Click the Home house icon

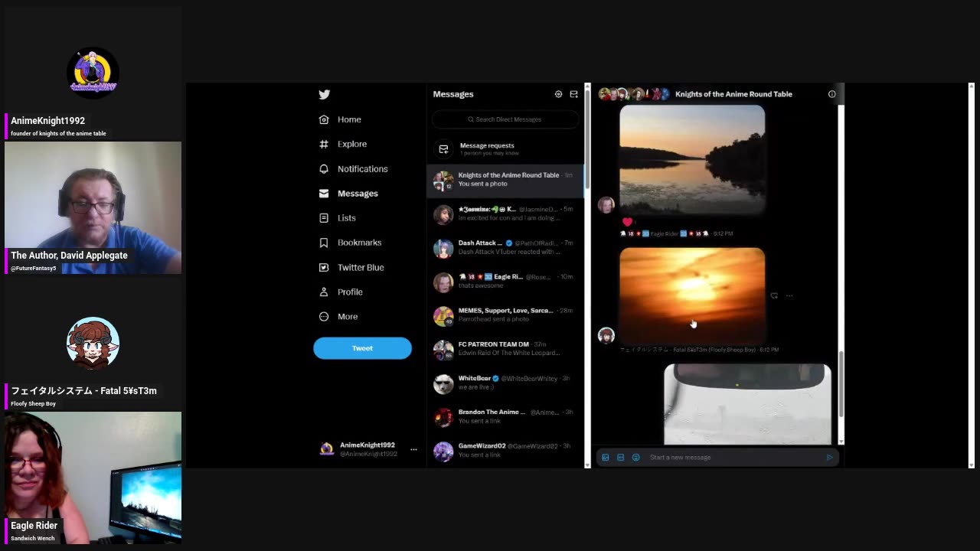point(324,119)
